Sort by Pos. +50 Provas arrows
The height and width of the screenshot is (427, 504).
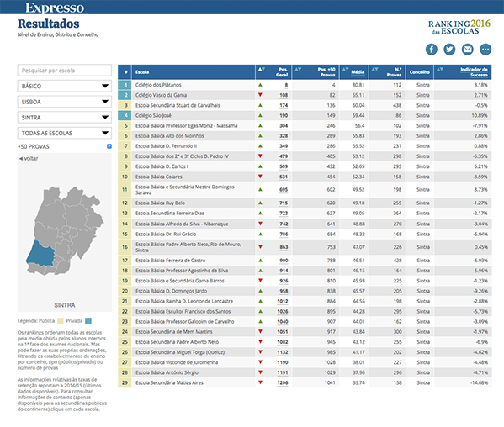(x=298, y=69)
